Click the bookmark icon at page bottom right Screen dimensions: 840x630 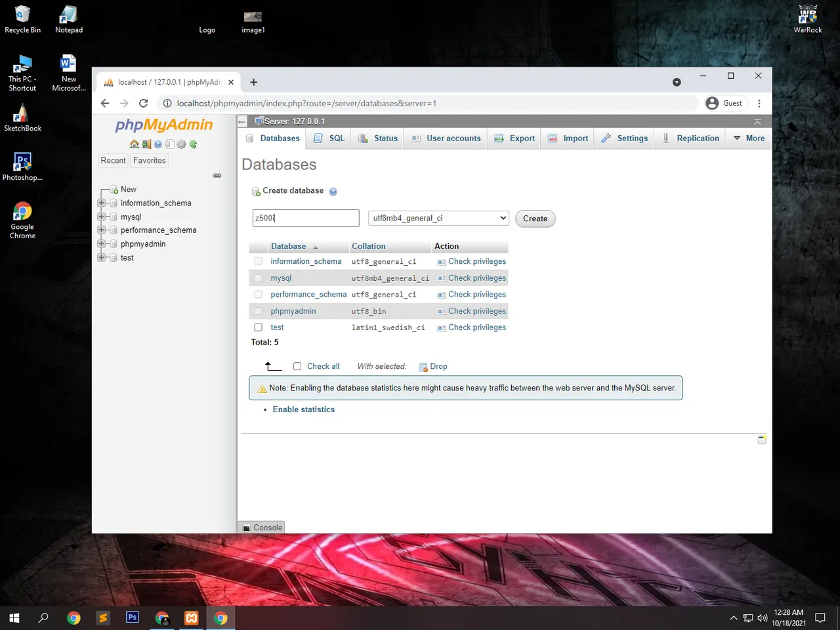coord(762,440)
